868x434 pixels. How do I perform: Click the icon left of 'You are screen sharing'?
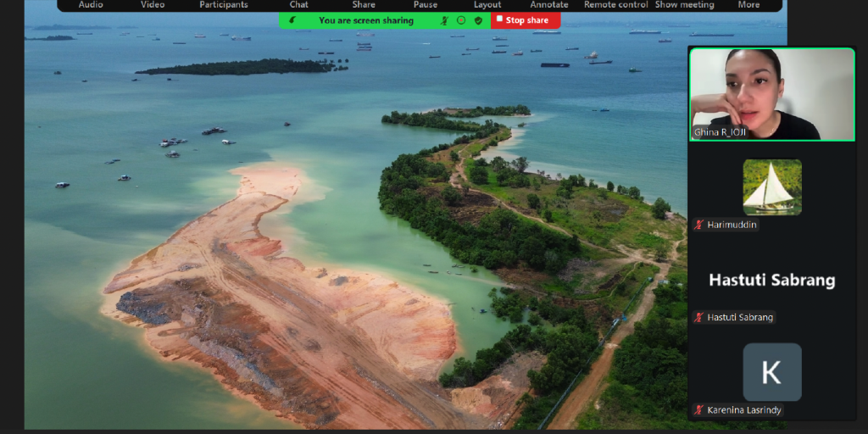click(293, 20)
